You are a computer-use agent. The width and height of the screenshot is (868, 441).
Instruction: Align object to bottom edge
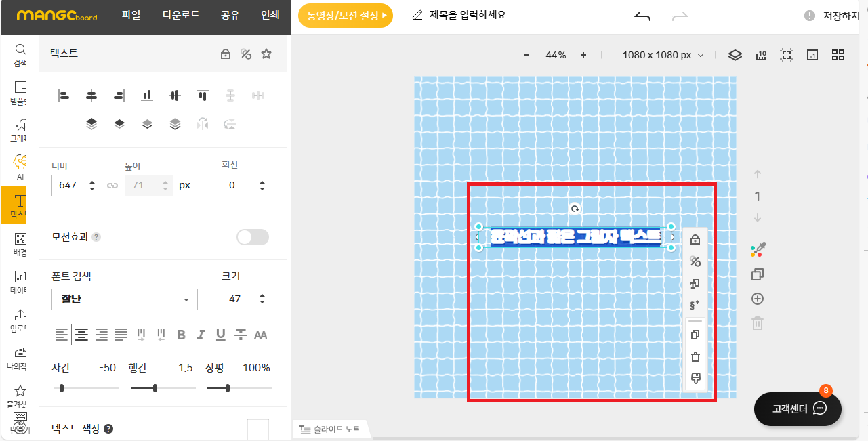[147, 96]
